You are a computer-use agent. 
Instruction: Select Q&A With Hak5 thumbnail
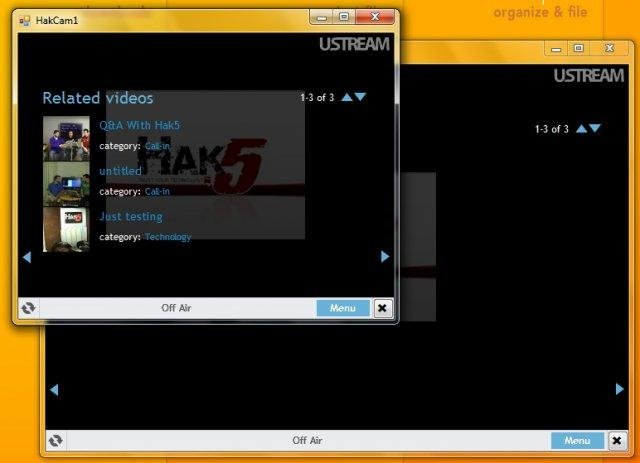(66, 139)
